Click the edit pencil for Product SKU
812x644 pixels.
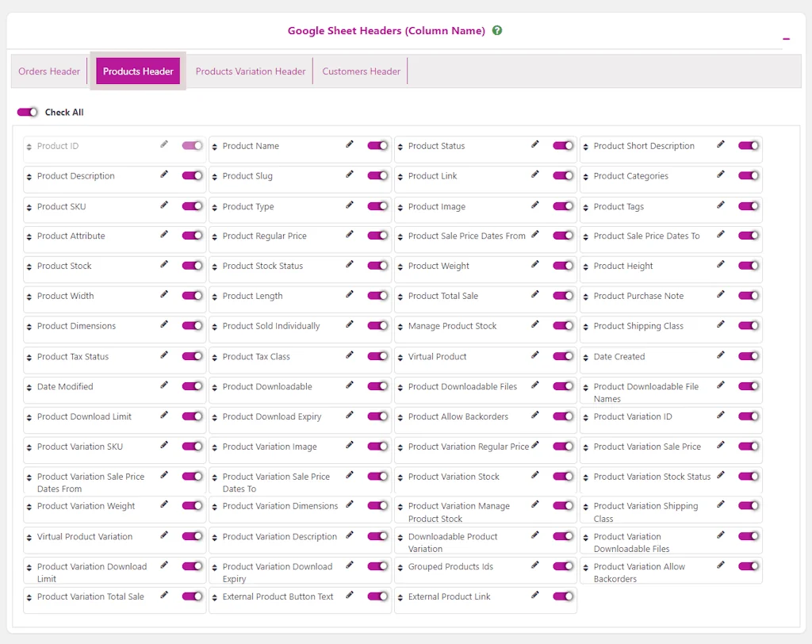tap(165, 205)
